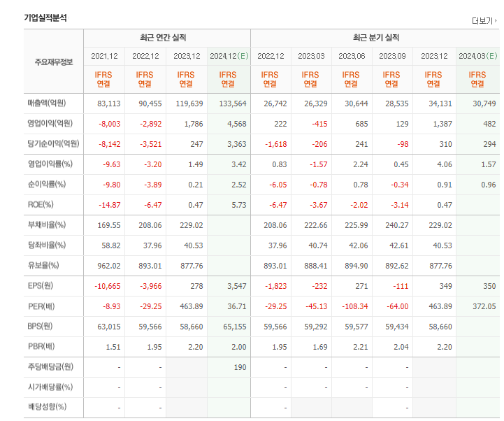
Task: Click the ROE value -14.87
Action: click(x=110, y=205)
